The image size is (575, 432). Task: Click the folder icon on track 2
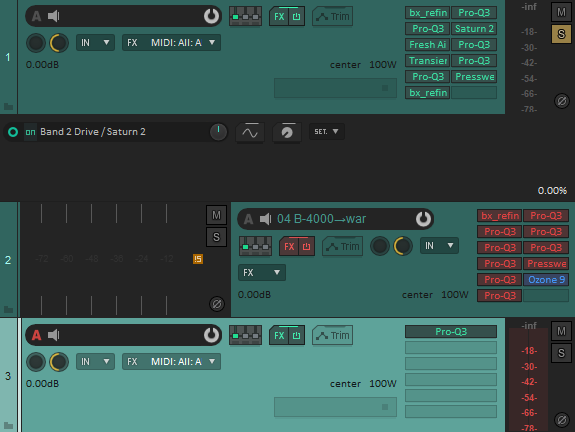tap(8, 310)
